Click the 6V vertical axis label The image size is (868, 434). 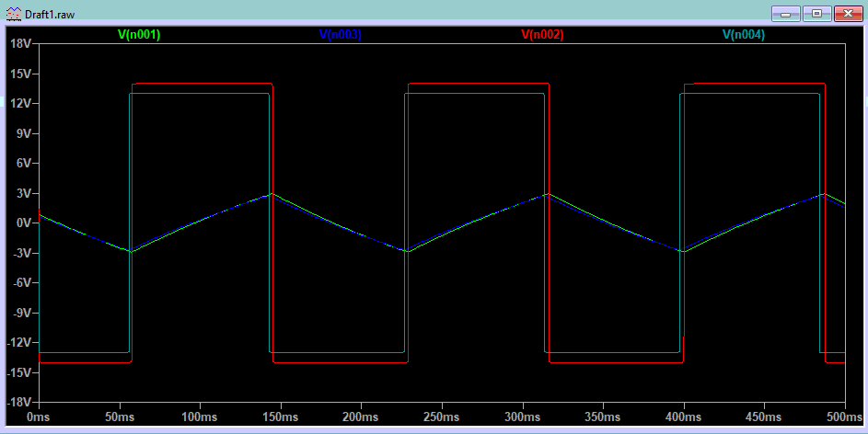tap(24, 163)
